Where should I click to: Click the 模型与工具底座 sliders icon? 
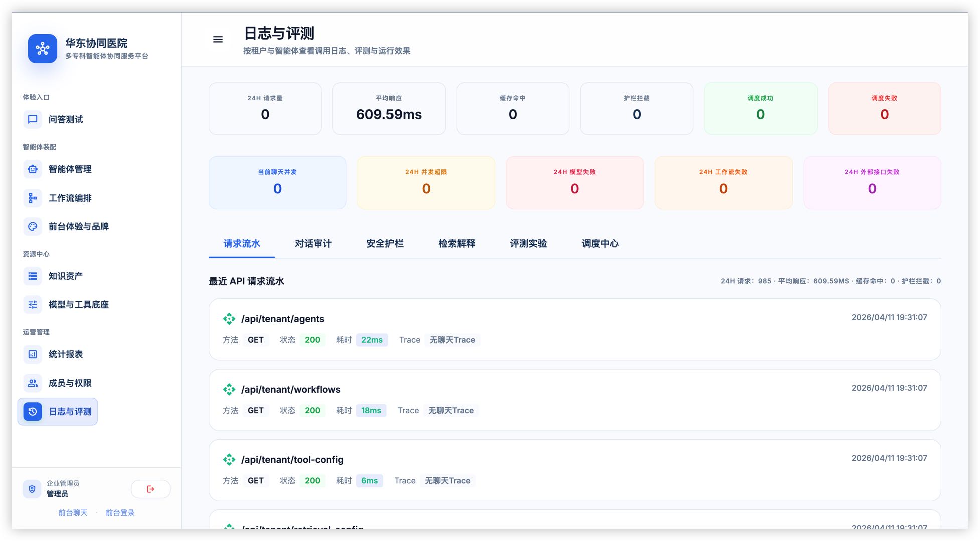click(x=33, y=304)
